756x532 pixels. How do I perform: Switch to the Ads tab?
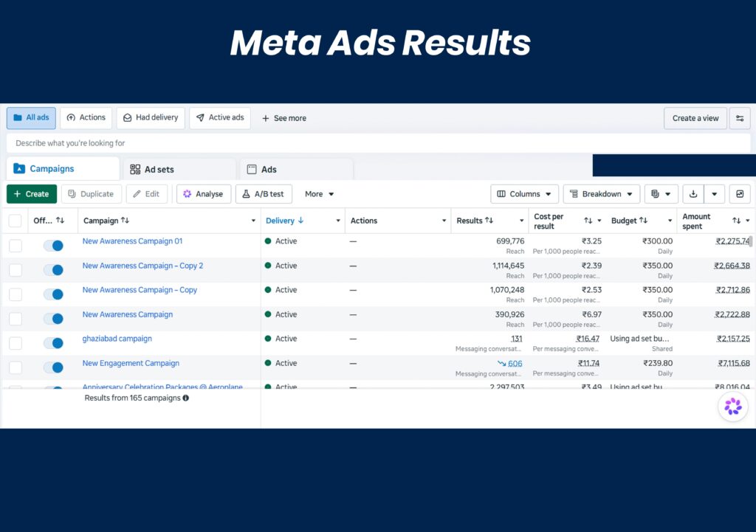297,169
